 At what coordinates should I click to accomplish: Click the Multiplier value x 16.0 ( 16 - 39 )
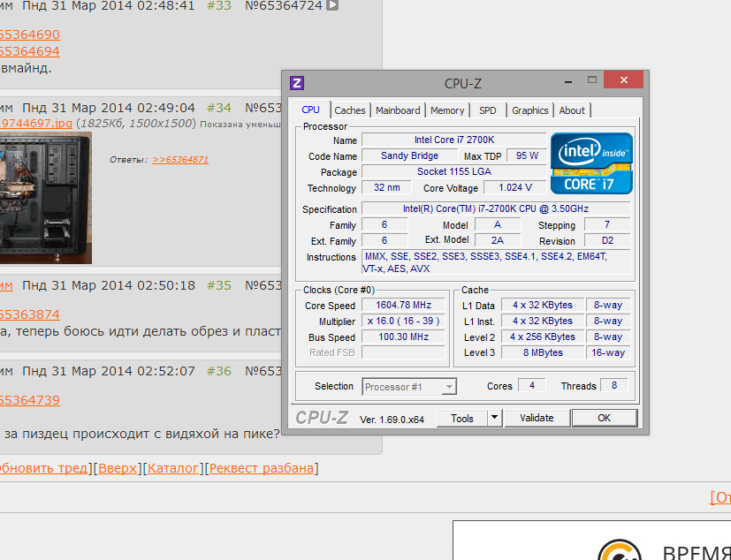[403, 321]
